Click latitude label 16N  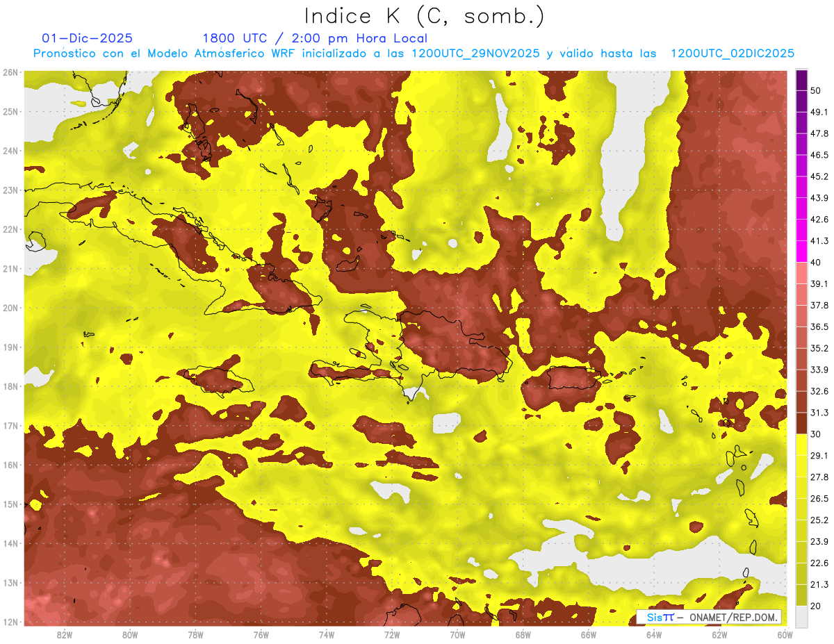pos(10,465)
